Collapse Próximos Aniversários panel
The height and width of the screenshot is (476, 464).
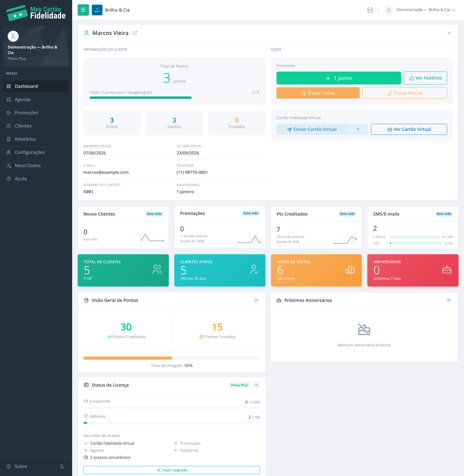coord(449,300)
